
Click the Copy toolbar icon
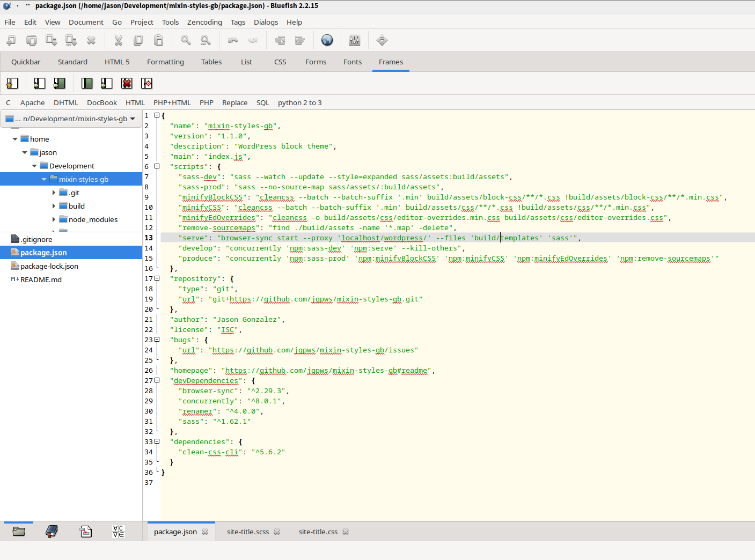138,40
